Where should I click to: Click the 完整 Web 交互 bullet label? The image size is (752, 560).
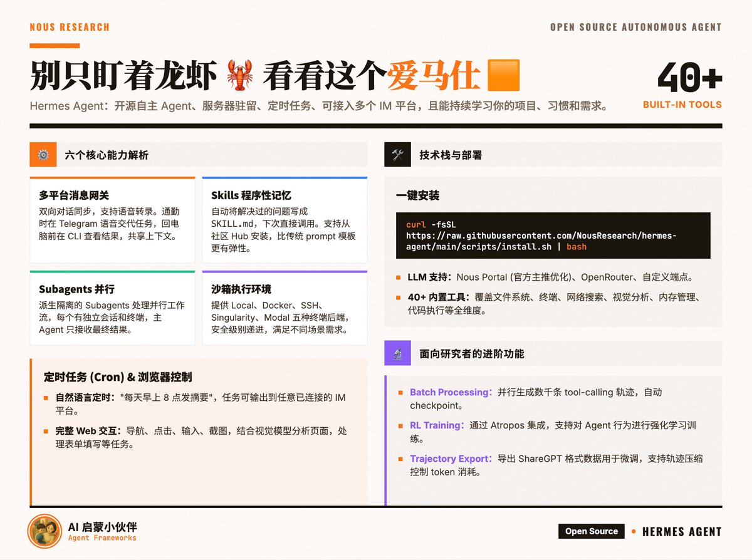pyautogui.click(x=88, y=431)
